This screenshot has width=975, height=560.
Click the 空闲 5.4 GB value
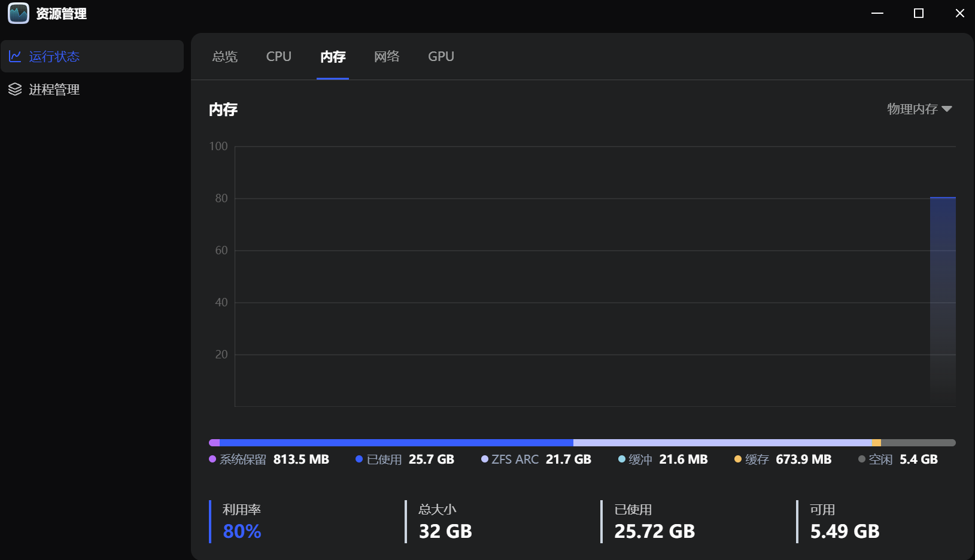tap(919, 459)
